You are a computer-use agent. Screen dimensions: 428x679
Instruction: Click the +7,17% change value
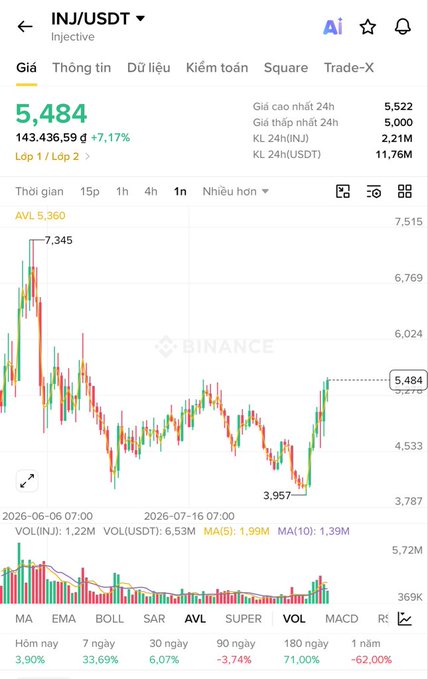click(110, 138)
